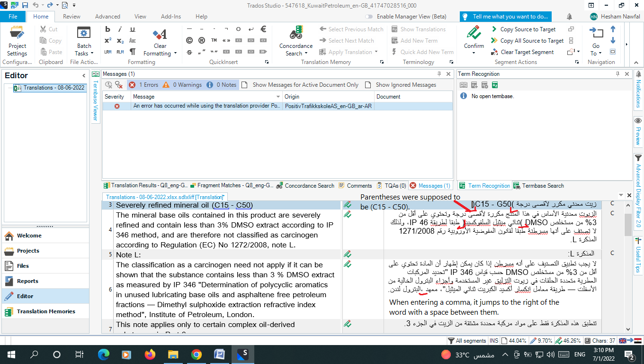Switch to Advanced ribbon tab

pyautogui.click(x=107, y=17)
